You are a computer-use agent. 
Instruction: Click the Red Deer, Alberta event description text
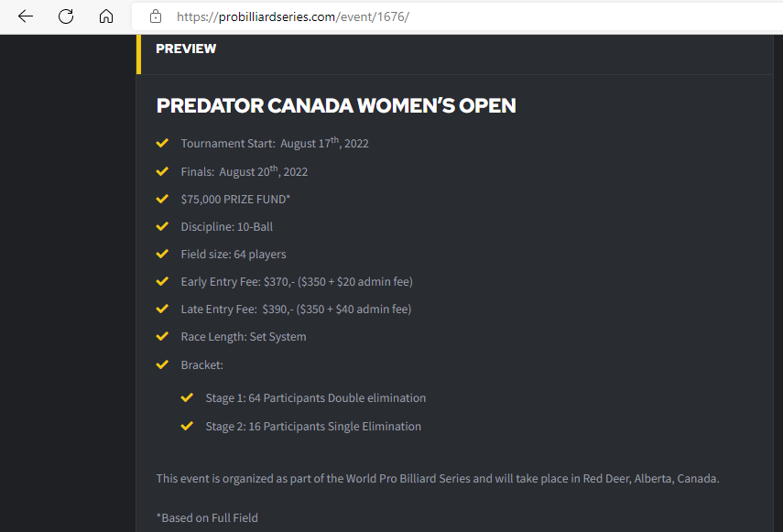(438, 479)
